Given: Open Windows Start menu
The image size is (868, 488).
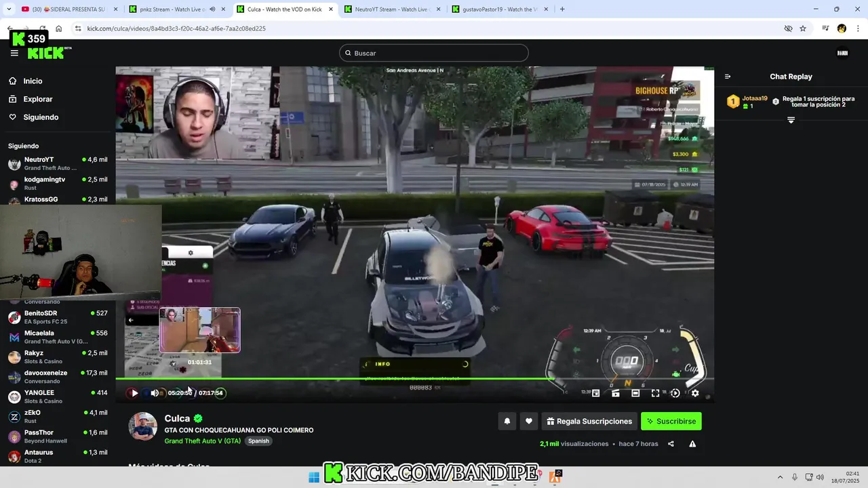Looking at the screenshot, I should pos(314,477).
